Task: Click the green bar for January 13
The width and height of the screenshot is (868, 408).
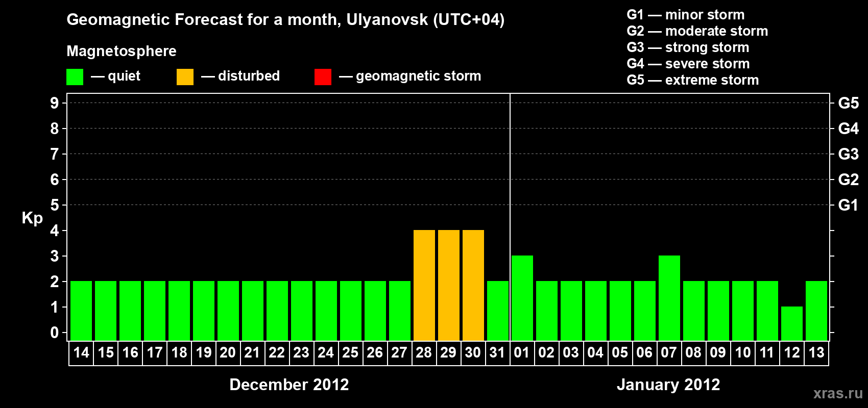Action: (816, 311)
